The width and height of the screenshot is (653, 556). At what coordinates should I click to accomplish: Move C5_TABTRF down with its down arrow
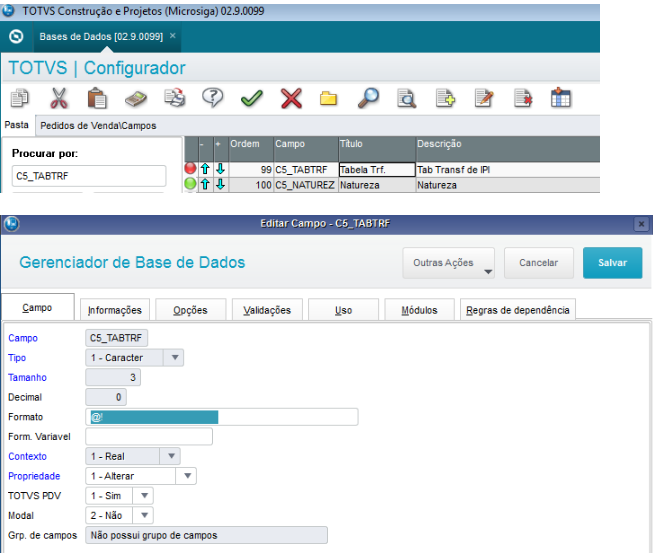coord(220,169)
